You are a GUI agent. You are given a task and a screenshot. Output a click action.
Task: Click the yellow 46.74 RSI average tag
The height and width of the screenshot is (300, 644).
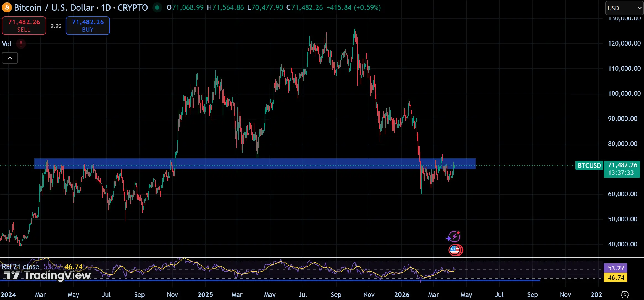(616, 277)
